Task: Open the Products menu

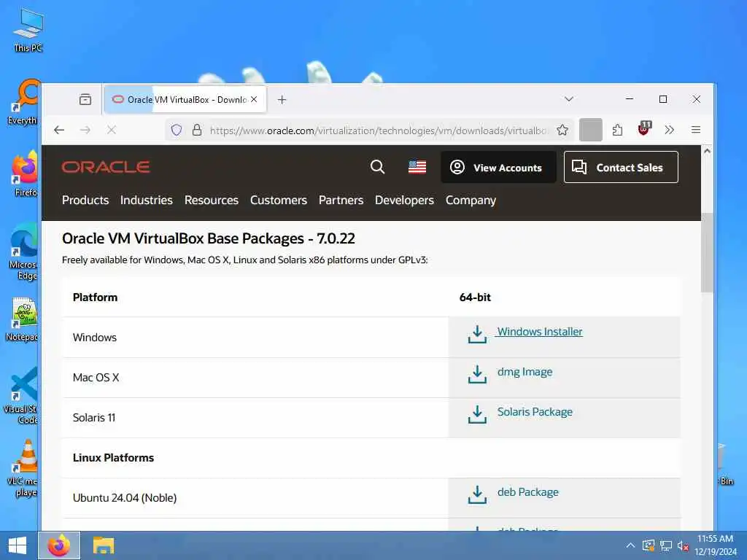Action: [x=85, y=200]
